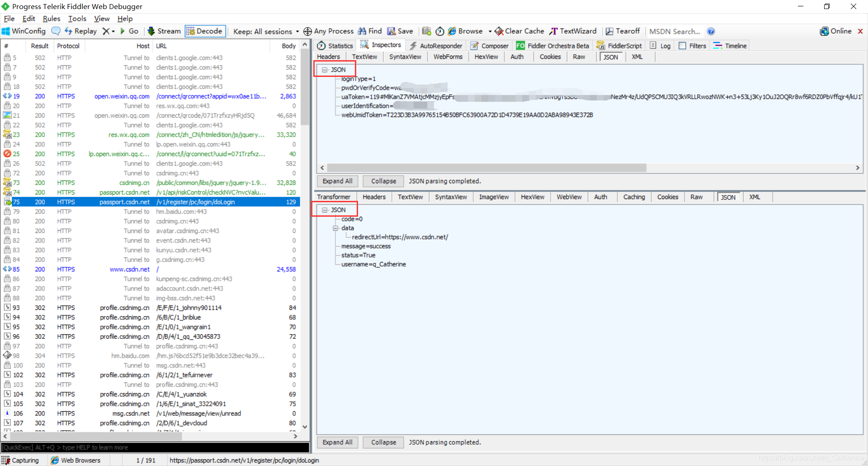Open the Rules menu
The image size is (868, 466).
click(52, 19)
